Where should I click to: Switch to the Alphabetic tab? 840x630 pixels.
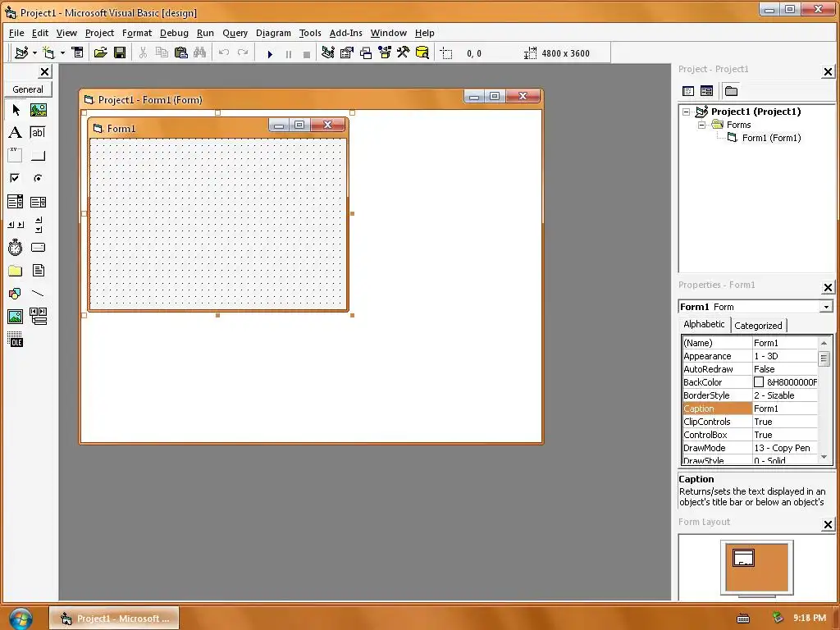[x=704, y=324]
